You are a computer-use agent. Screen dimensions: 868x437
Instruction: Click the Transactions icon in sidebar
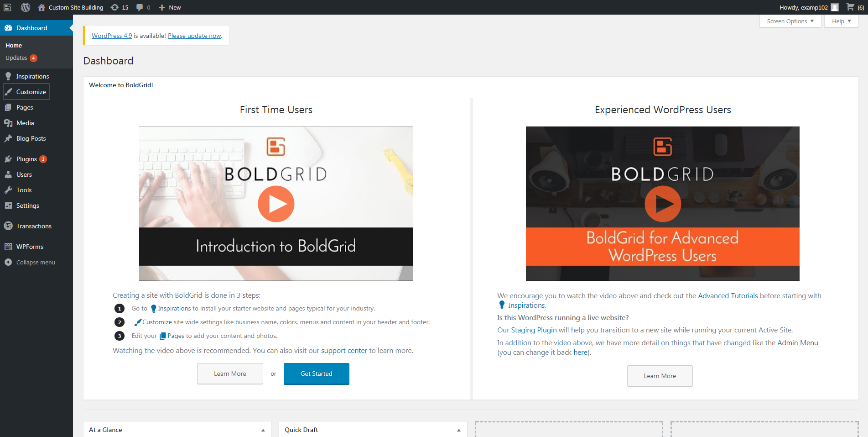pos(8,226)
